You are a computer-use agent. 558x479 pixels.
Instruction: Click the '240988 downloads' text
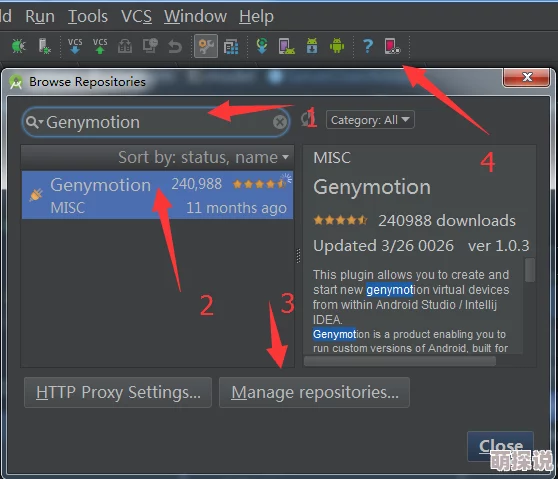(x=447, y=220)
